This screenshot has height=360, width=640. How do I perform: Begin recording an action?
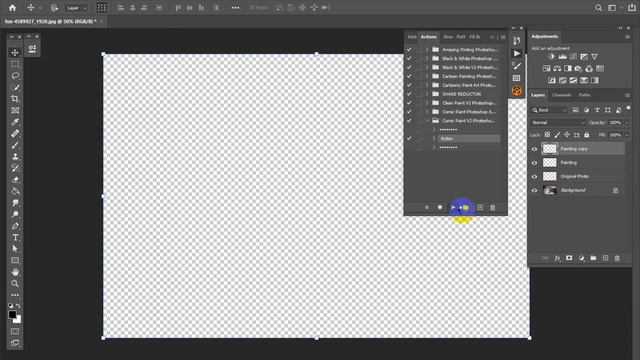coord(440,207)
